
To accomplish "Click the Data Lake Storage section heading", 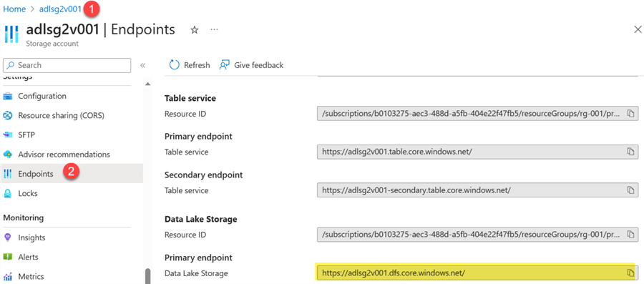I will tap(201, 219).
